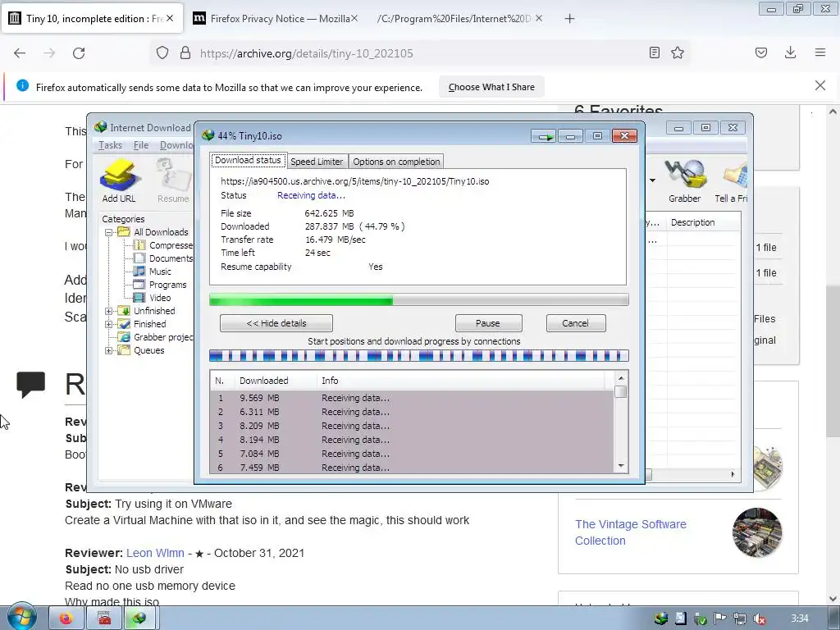
Task: Click the Firefox address bar URL
Action: (x=307, y=53)
